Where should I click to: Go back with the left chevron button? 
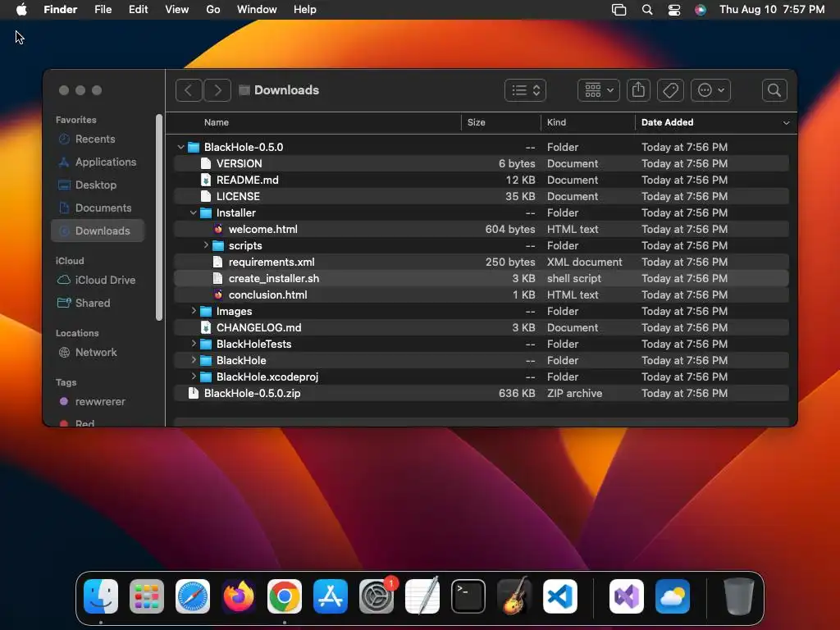189,90
